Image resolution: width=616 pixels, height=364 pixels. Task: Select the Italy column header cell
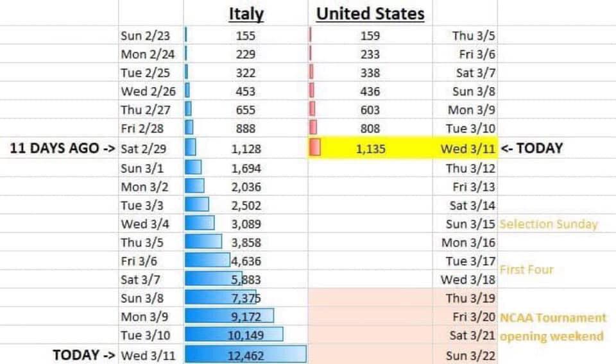point(246,13)
